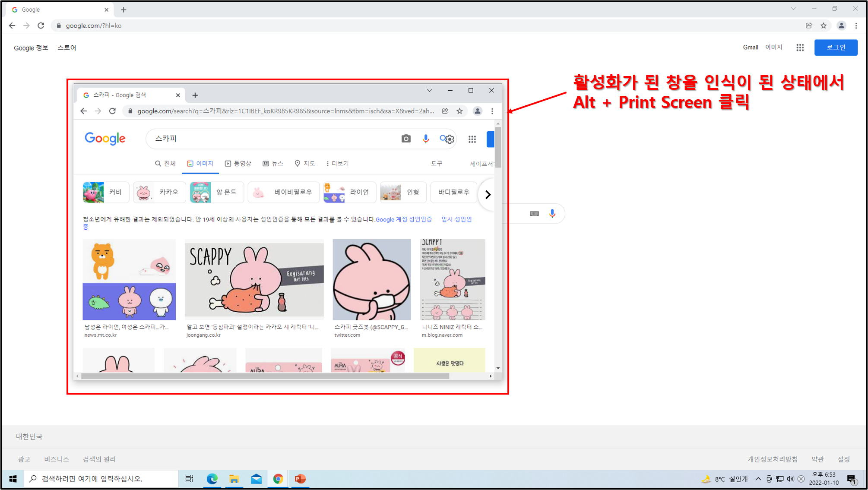Click the blue 로그인 button
The image size is (868, 490).
click(x=836, y=47)
